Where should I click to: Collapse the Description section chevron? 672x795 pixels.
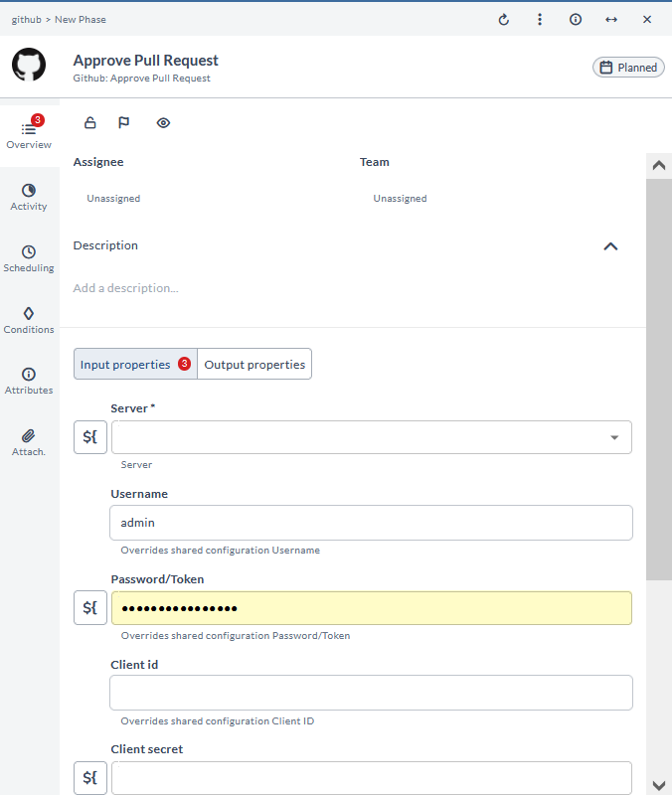coord(610,246)
